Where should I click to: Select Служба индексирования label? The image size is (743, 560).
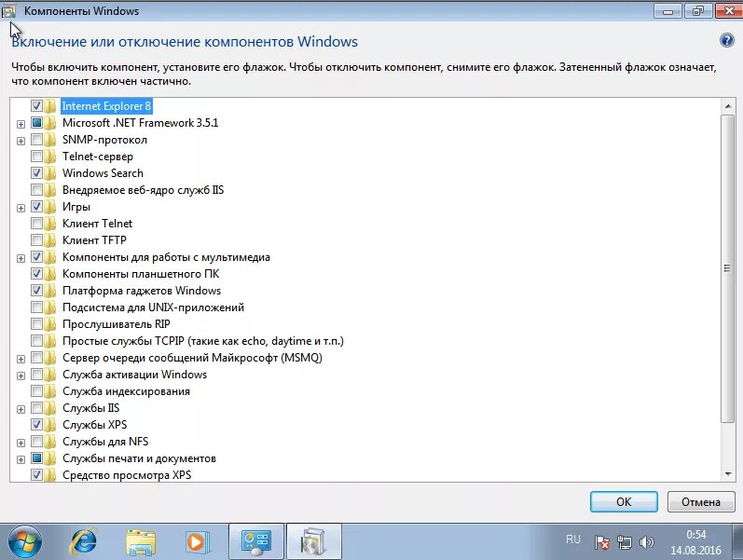(126, 391)
